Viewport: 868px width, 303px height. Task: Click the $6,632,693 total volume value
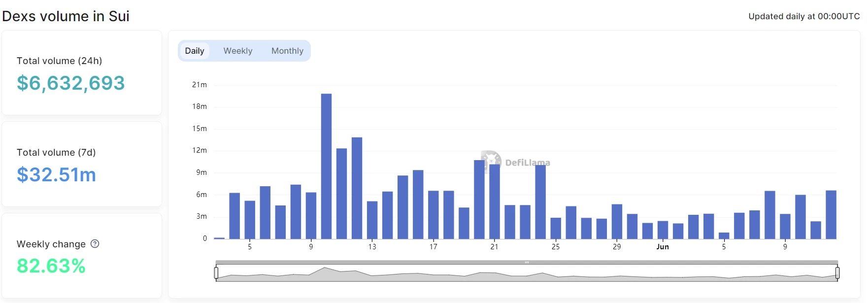tap(71, 83)
